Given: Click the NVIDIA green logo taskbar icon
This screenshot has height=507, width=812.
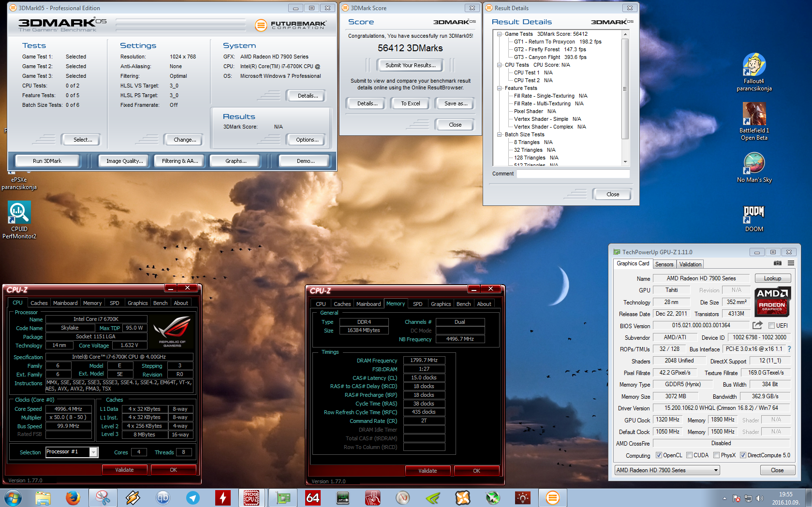Looking at the screenshot, I should point(433,497).
